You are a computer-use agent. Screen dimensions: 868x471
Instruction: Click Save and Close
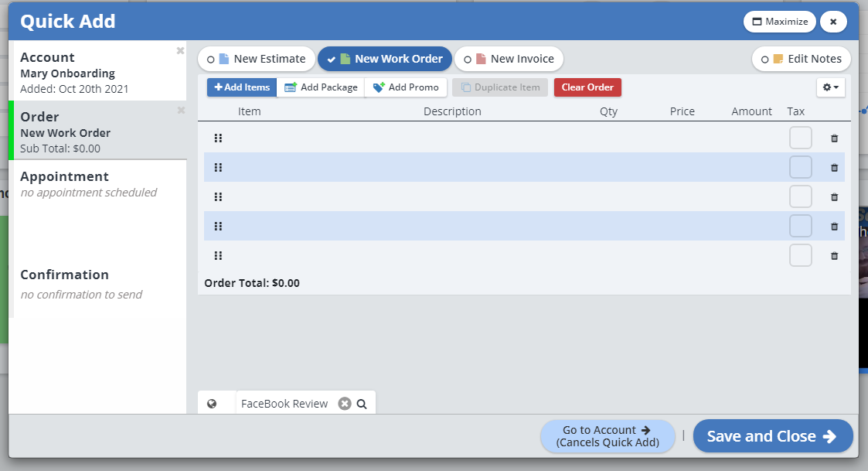click(x=772, y=436)
